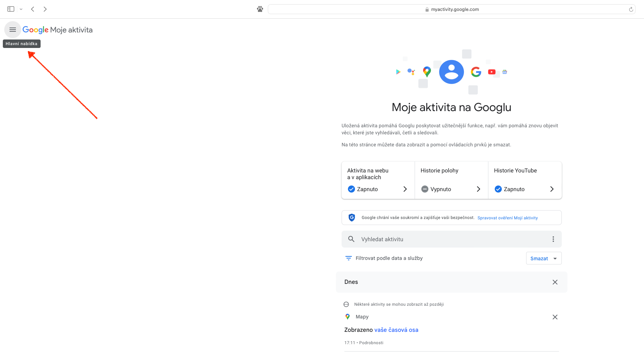Image resolution: width=644 pixels, height=353 pixels.
Task: Open Aktivita na webu a v aplikacích settings
Action: pos(378,180)
